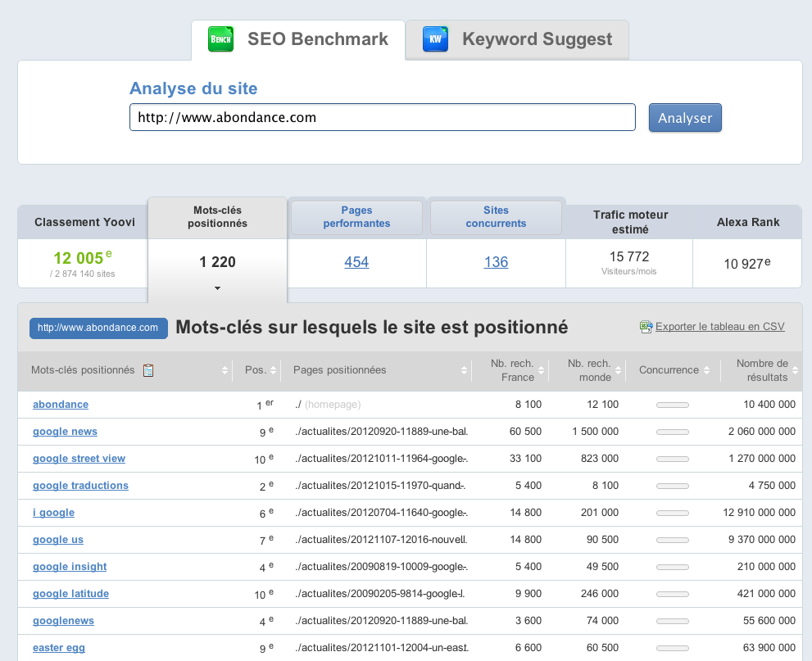The height and width of the screenshot is (661, 812).
Task: Click the 10 927 Alexa Rank value
Action: click(x=747, y=264)
